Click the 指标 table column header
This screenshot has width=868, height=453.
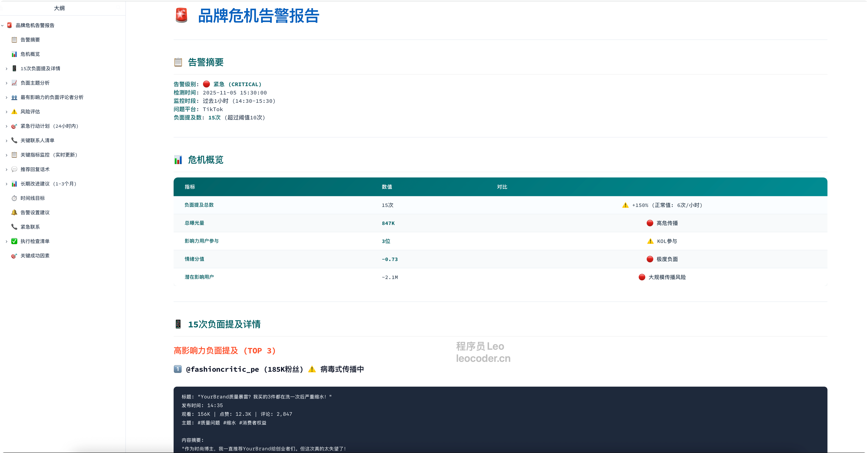(190, 187)
